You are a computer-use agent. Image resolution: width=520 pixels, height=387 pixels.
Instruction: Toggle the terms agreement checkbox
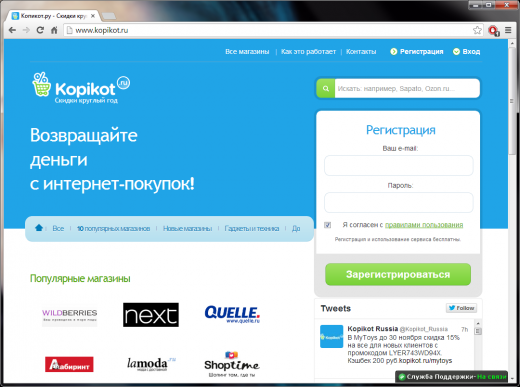pos(328,225)
